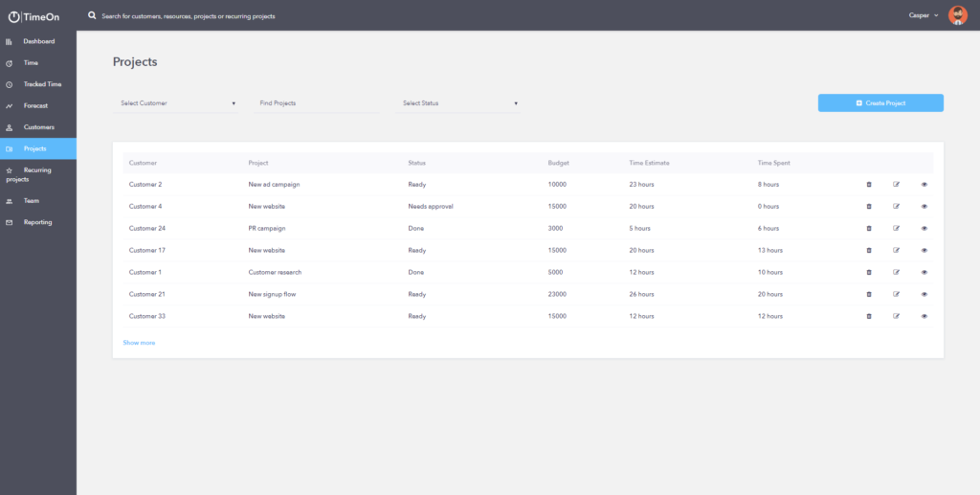View the Customer 33 project via eye icon

[924, 316]
